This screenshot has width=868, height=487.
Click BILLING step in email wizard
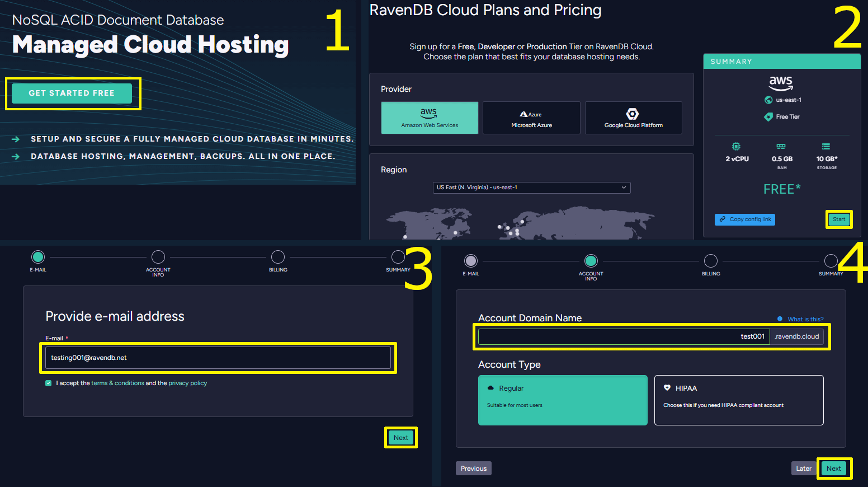(x=278, y=257)
